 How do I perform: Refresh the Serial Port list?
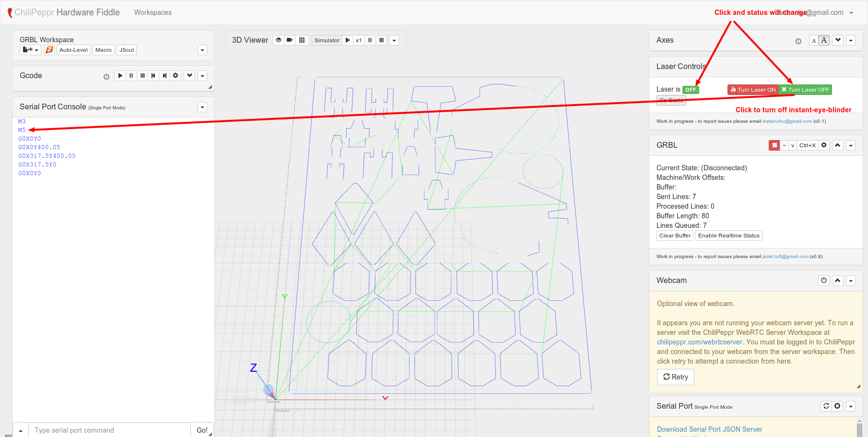click(826, 406)
